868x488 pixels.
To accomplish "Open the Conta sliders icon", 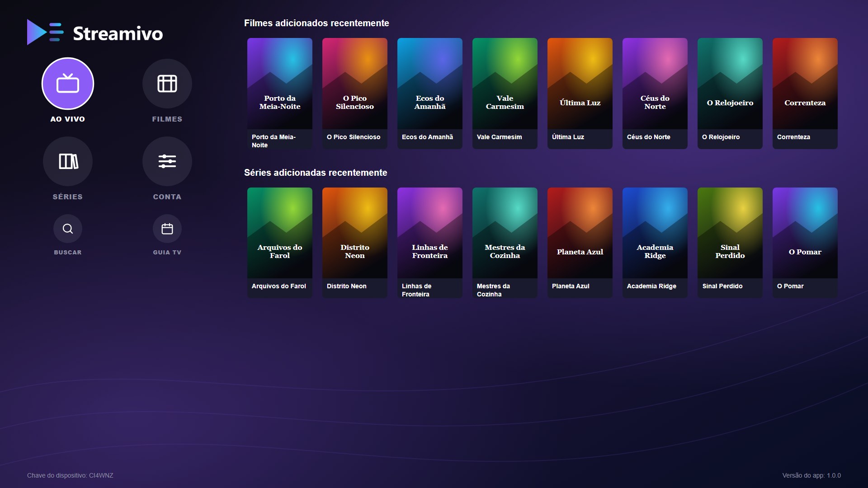I will (x=167, y=161).
